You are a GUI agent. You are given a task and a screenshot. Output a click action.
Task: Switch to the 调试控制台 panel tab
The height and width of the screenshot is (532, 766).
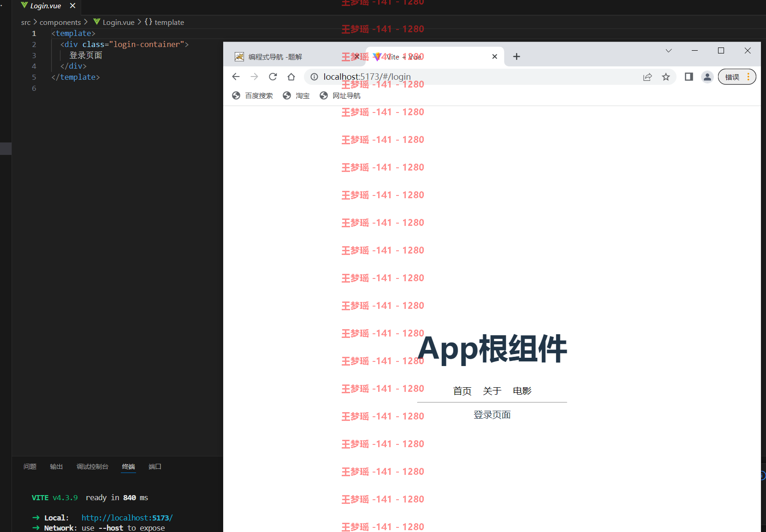coord(92,467)
